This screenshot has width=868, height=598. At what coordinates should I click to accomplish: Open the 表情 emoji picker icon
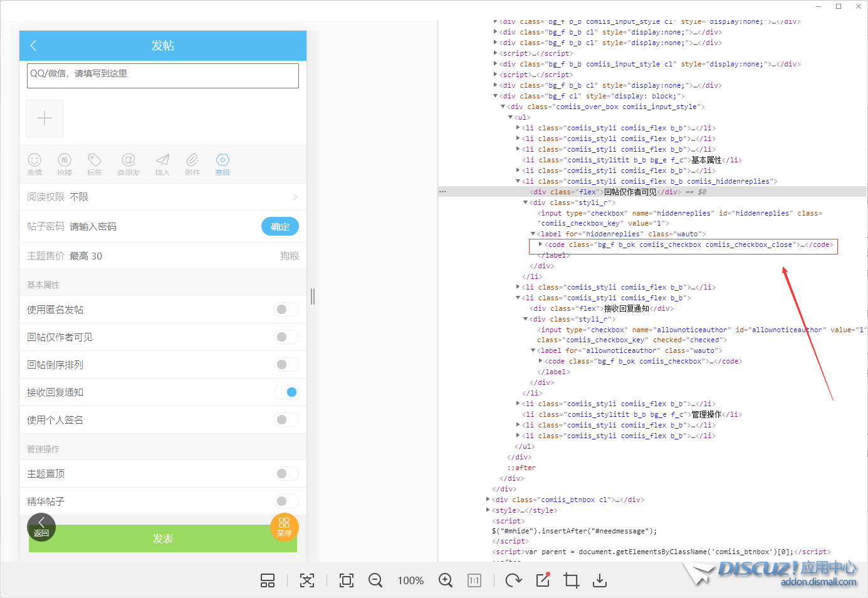(34, 164)
